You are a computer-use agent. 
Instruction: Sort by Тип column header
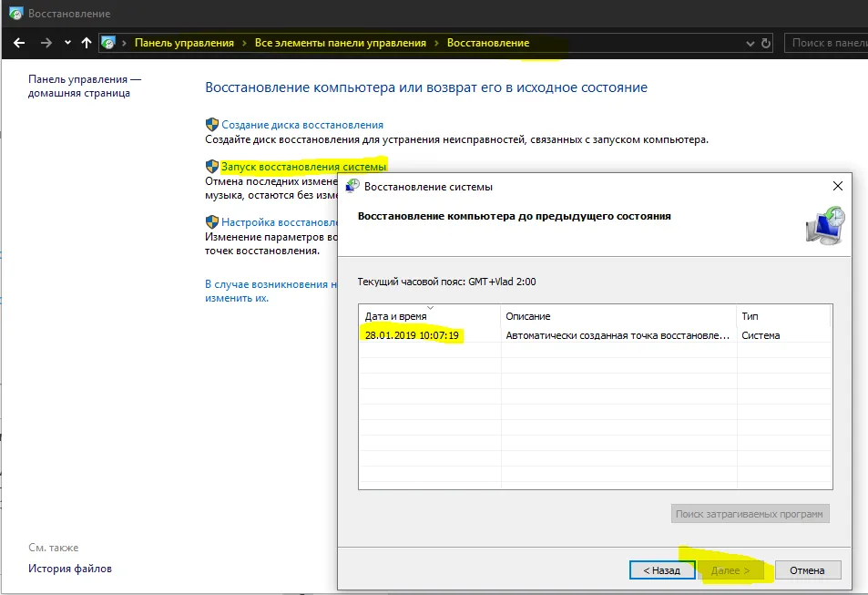(784, 316)
